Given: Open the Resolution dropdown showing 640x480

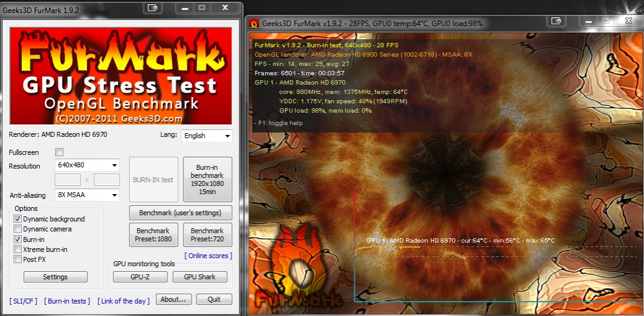Looking at the screenshot, I should tap(87, 165).
